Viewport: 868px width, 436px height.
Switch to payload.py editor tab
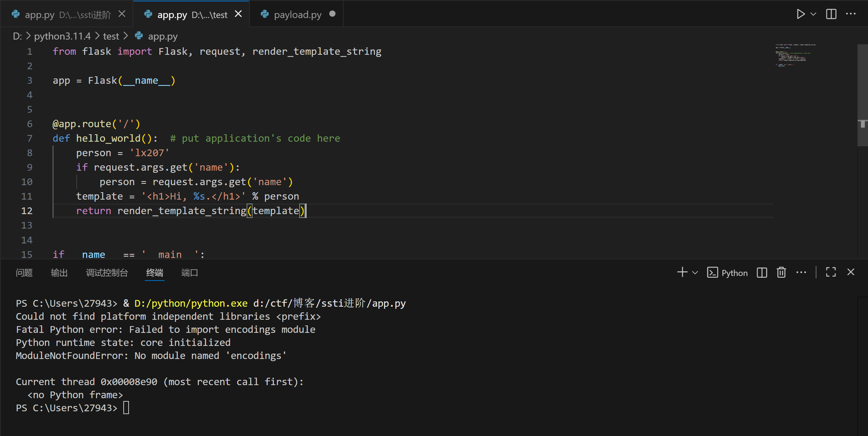coord(297,14)
